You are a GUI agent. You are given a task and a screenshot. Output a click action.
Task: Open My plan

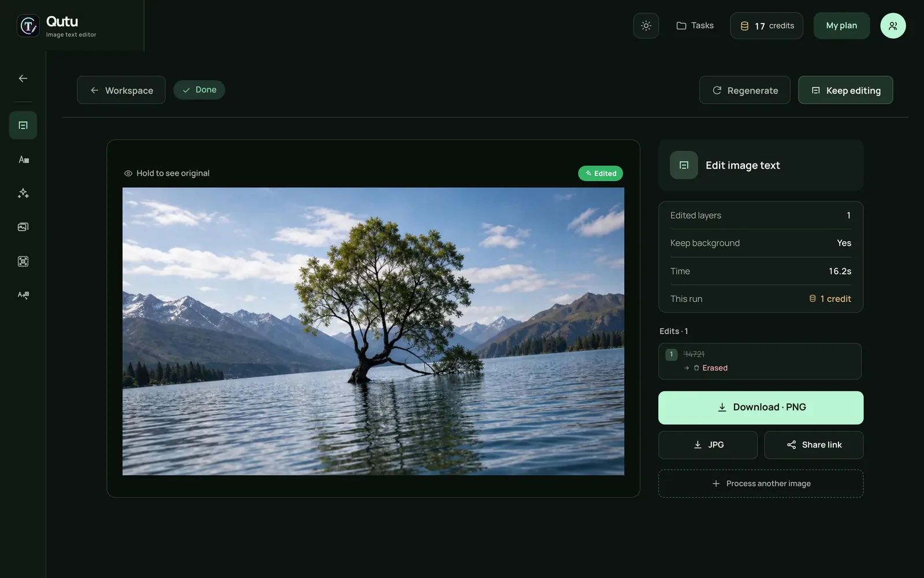point(841,25)
